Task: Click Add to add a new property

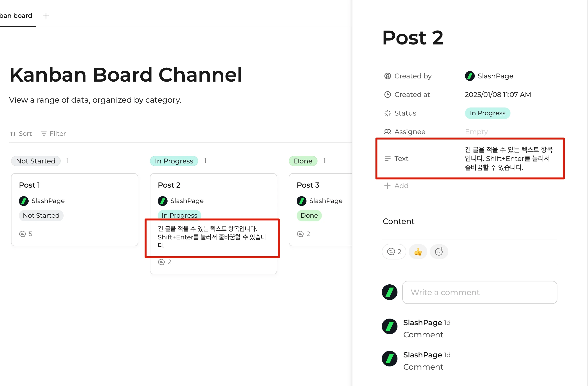Action: [396, 186]
